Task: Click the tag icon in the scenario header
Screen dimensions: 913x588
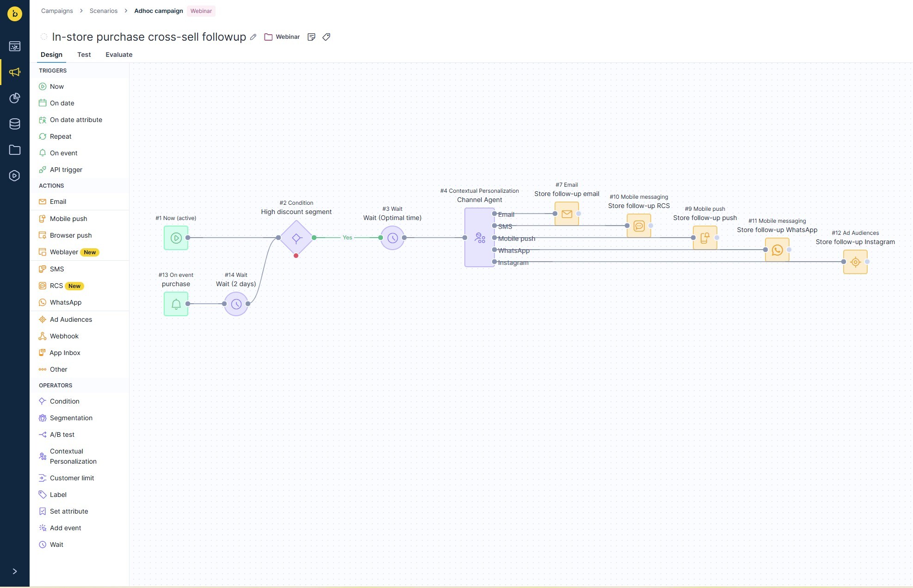Action: [327, 37]
